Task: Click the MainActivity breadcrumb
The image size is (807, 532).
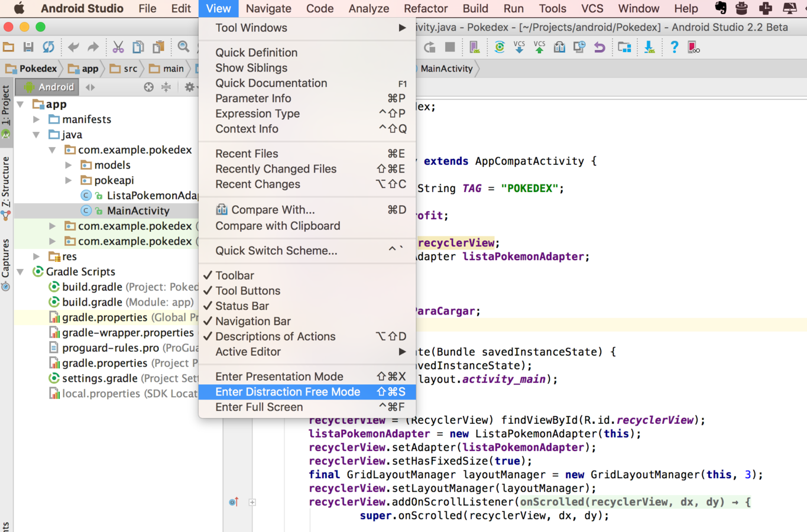Action: (x=446, y=69)
